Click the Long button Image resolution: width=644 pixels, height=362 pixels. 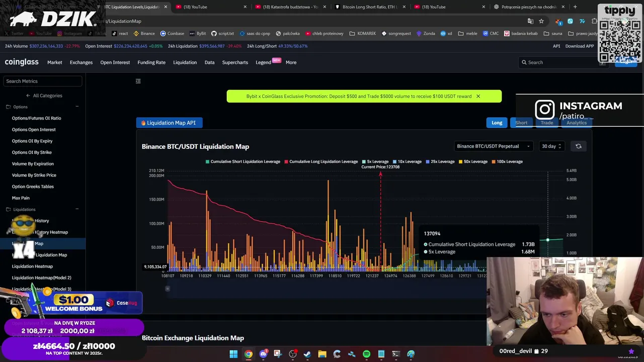(x=497, y=123)
